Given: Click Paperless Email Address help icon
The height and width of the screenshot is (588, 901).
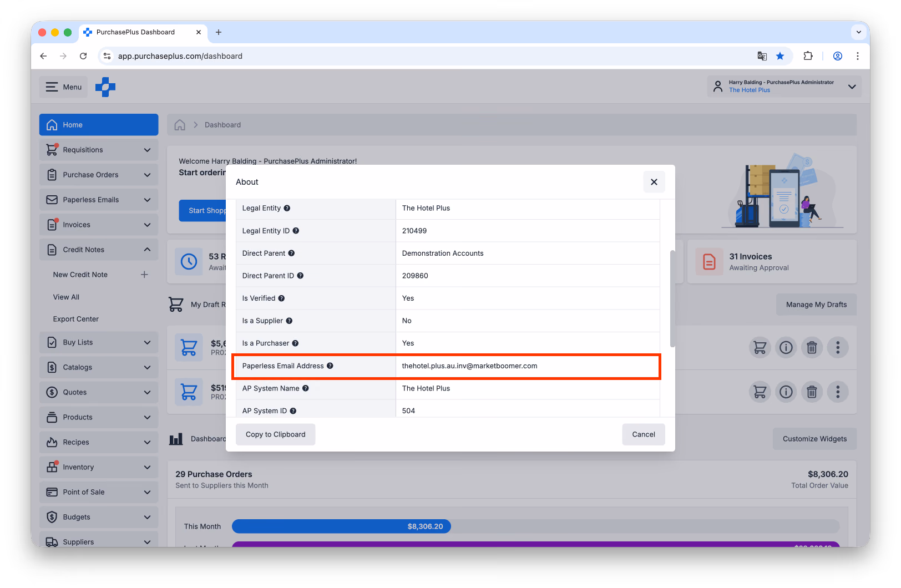Looking at the screenshot, I should pos(330,366).
